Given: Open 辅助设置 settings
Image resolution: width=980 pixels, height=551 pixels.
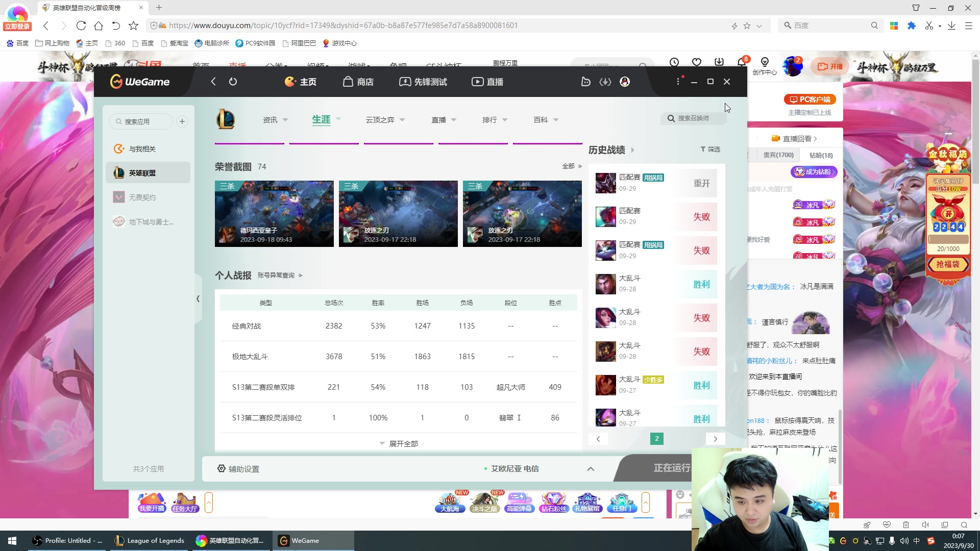Looking at the screenshot, I should pyautogui.click(x=238, y=469).
